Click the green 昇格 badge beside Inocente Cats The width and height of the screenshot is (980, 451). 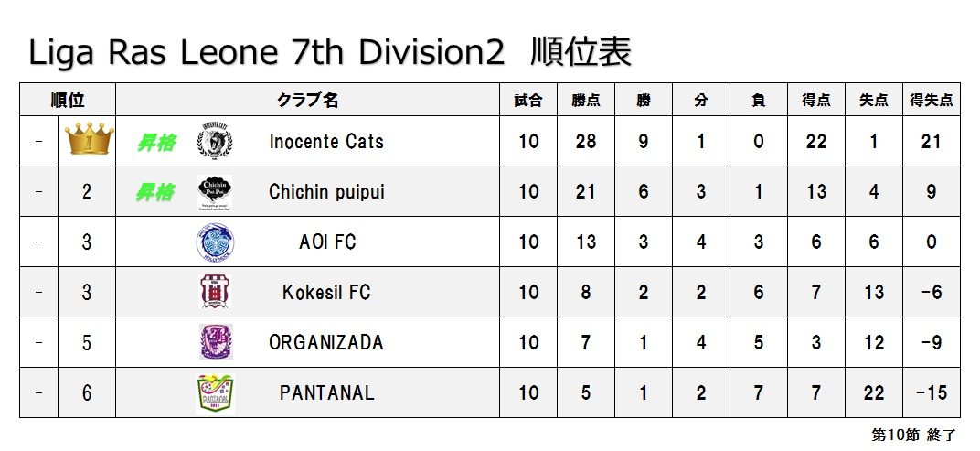[x=155, y=142]
